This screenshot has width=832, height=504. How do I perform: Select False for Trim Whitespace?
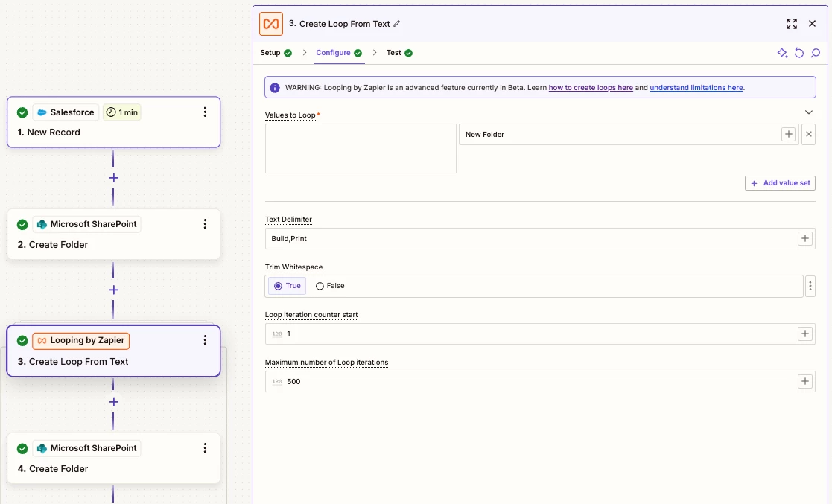[330, 286]
